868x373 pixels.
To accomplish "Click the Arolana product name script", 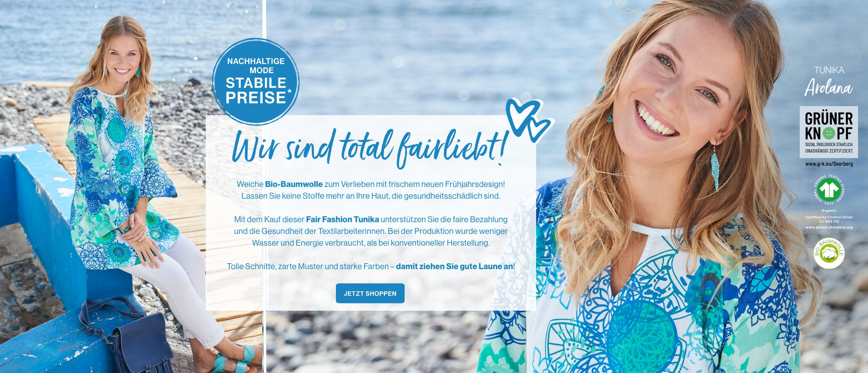I will click(x=828, y=87).
